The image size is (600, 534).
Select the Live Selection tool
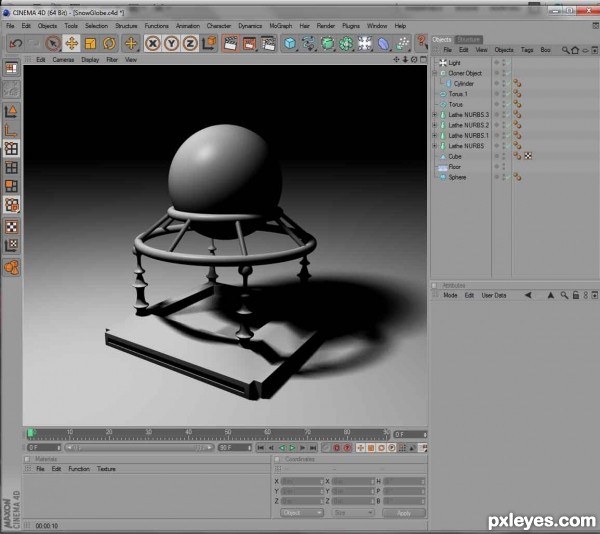tap(53, 44)
